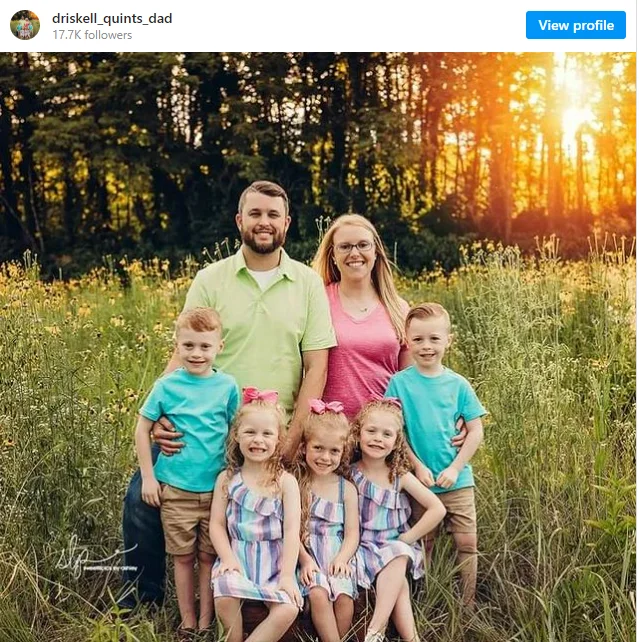
Task: Click the bearded man's face
Action: tap(262, 223)
